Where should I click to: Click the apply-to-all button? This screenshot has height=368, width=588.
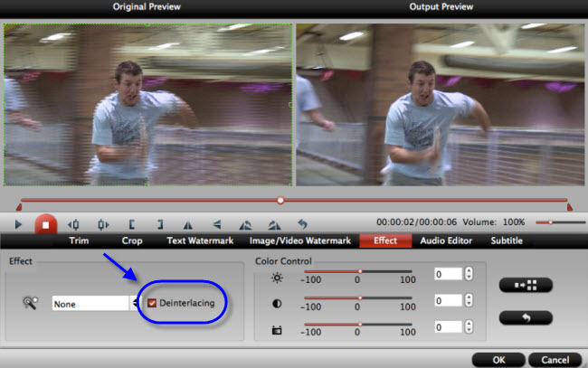(x=526, y=285)
